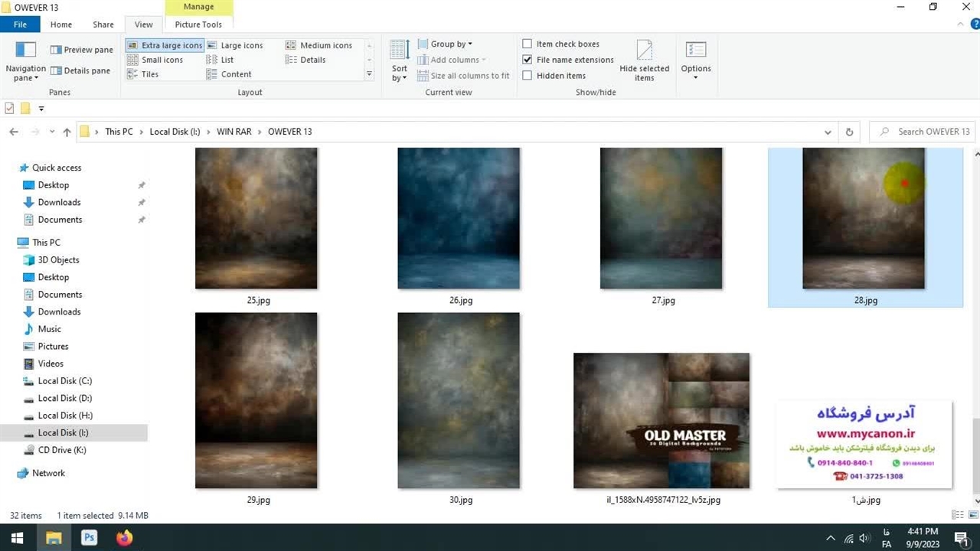The width and height of the screenshot is (980, 551).
Task: Switch to the Home ribbon tab
Action: click(x=61, y=24)
